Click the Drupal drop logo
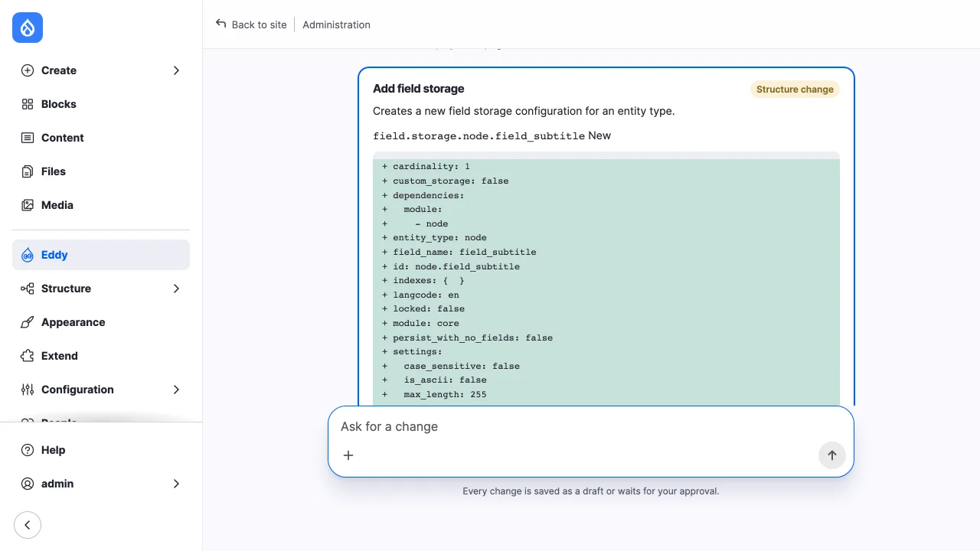 click(x=28, y=28)
